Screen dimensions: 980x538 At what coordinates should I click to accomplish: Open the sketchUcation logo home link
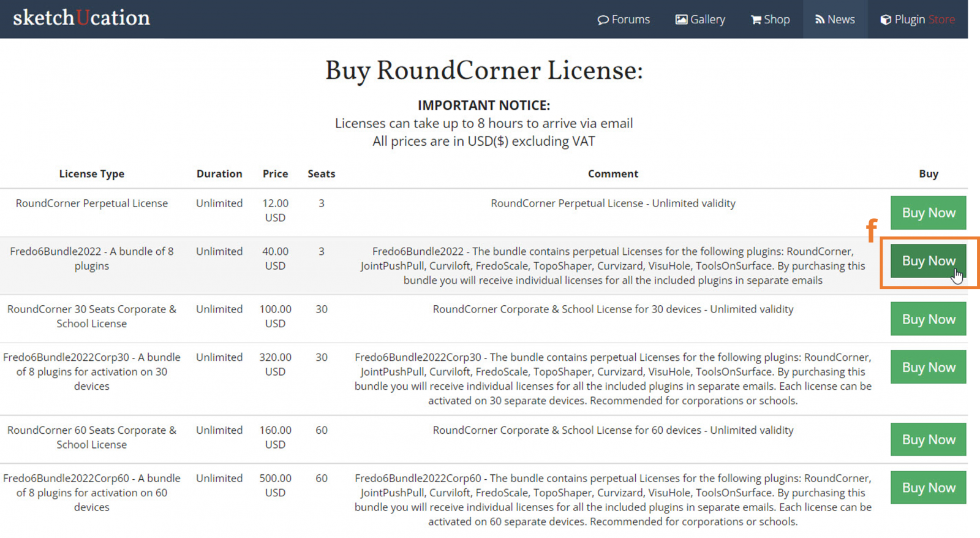81,18
